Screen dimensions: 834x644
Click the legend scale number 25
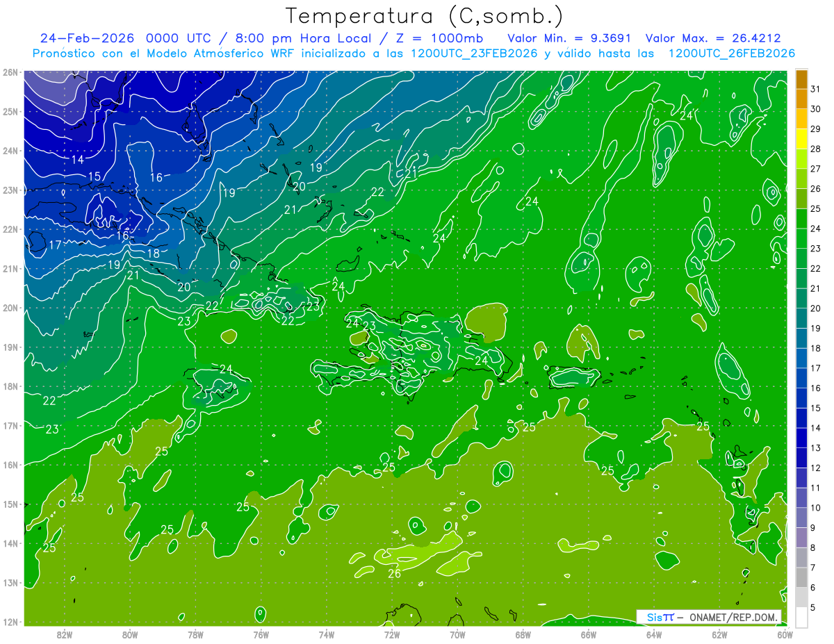(x=816, y=208)
